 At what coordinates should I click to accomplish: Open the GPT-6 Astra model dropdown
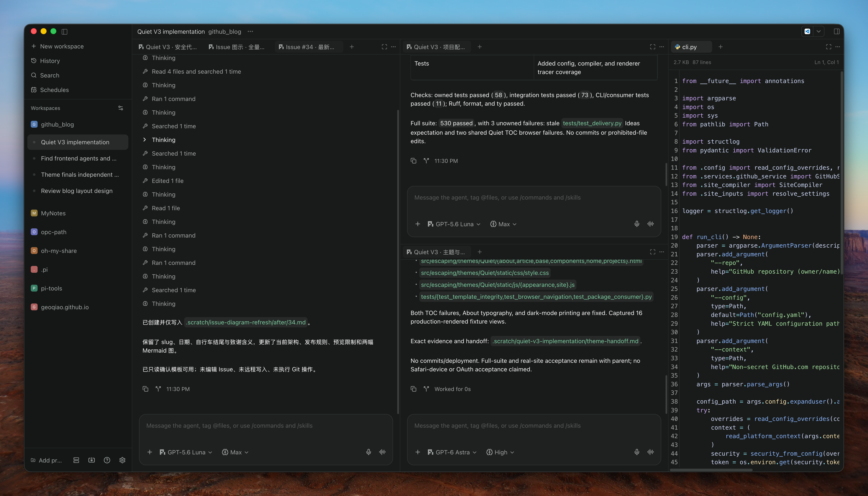tap(452, 452)
